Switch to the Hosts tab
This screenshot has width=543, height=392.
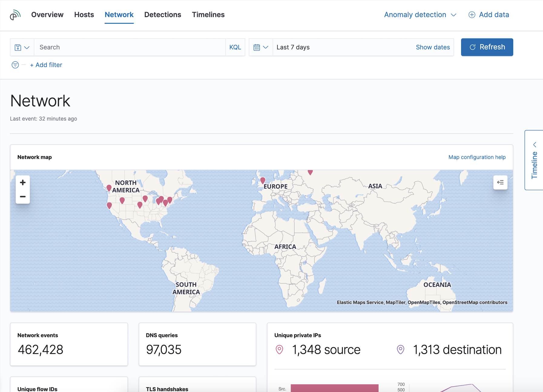84,15
